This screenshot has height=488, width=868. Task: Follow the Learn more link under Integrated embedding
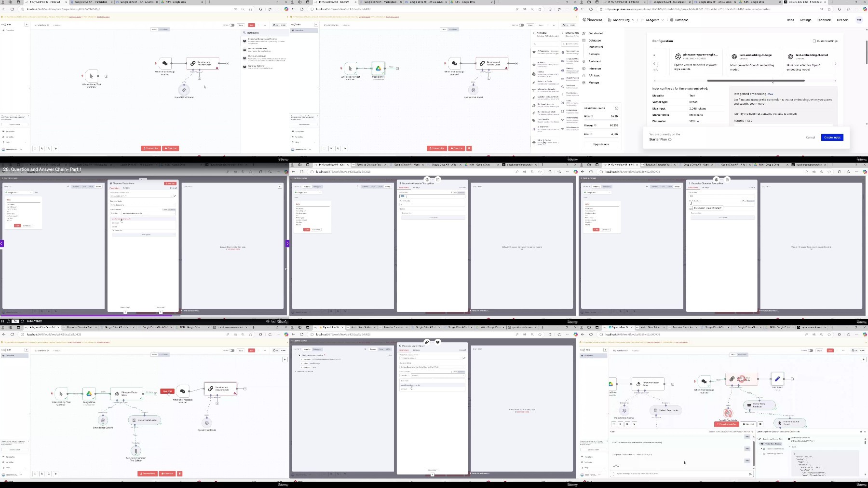click(757, 104)
